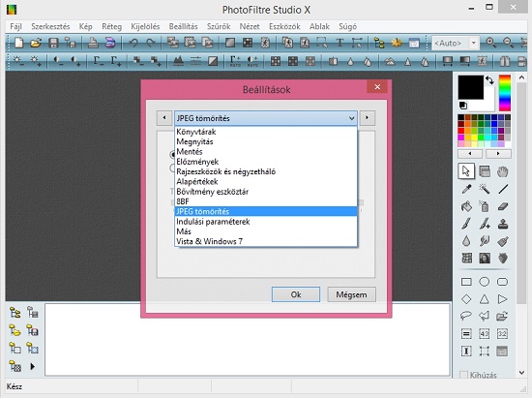Tick the Kihúzás checkbox
Viewport: 532px width, 398px height.
[463, 375]
